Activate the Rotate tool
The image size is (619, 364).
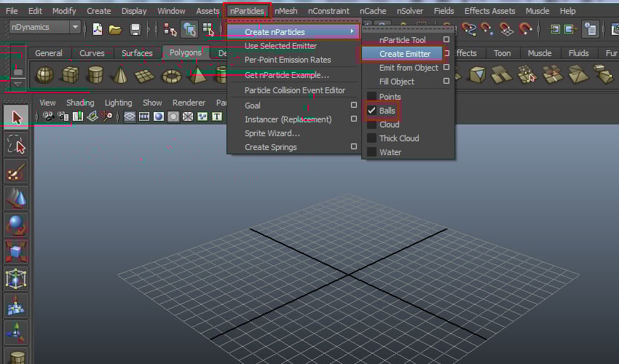16,224
